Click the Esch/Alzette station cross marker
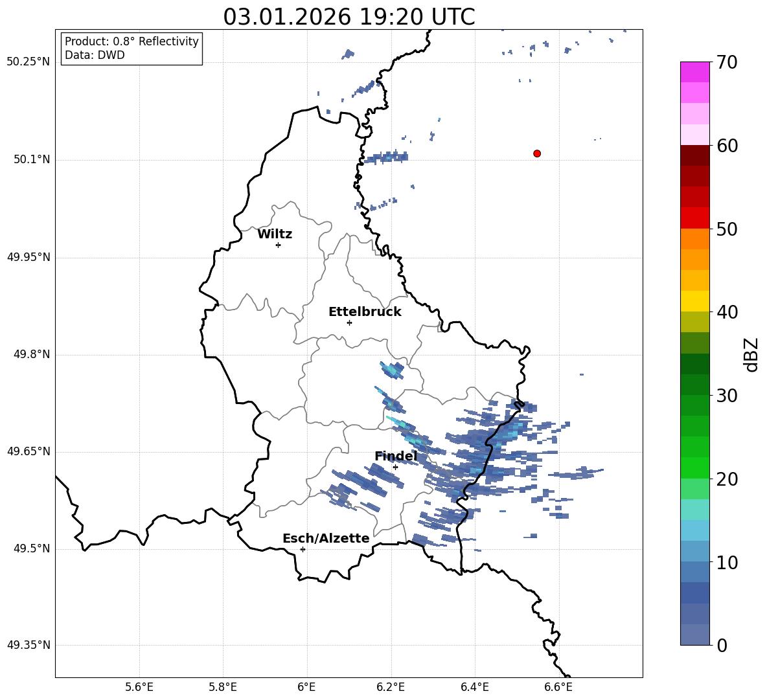Screen dimensions: 767x700 tap(303, 549)
